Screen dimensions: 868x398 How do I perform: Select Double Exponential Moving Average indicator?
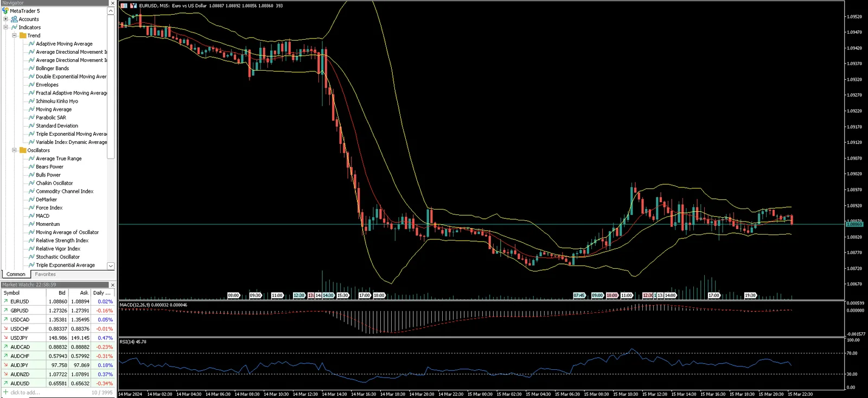click(x=71, y=77)
